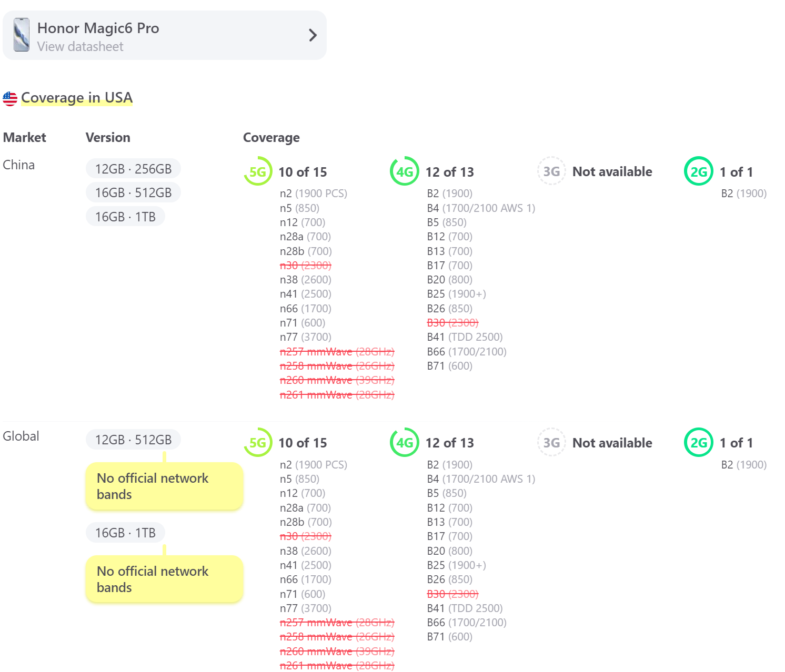Click the first No official network bands tooltip

[164, 486]
